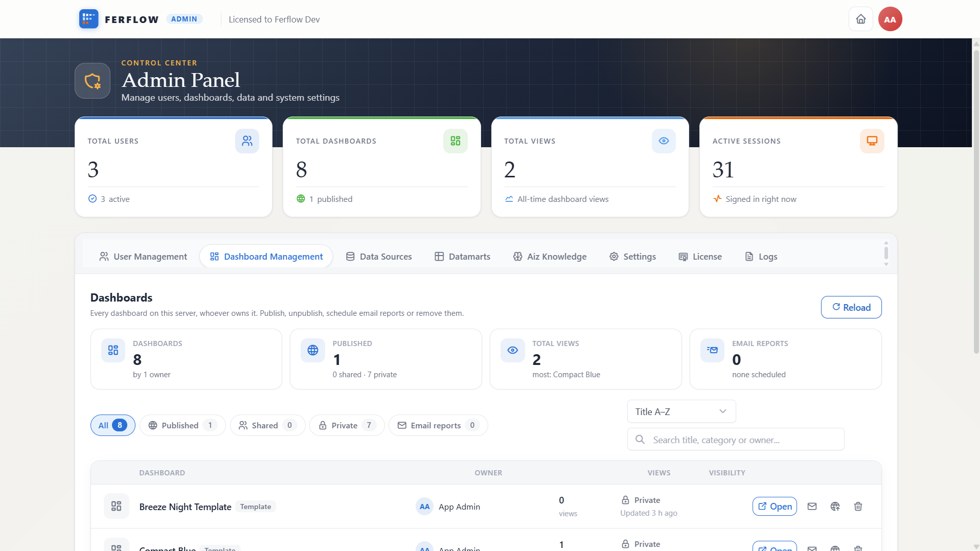Click the Dashboards count card icon
The image size is (980, 551).
click(x=113, y=350)
